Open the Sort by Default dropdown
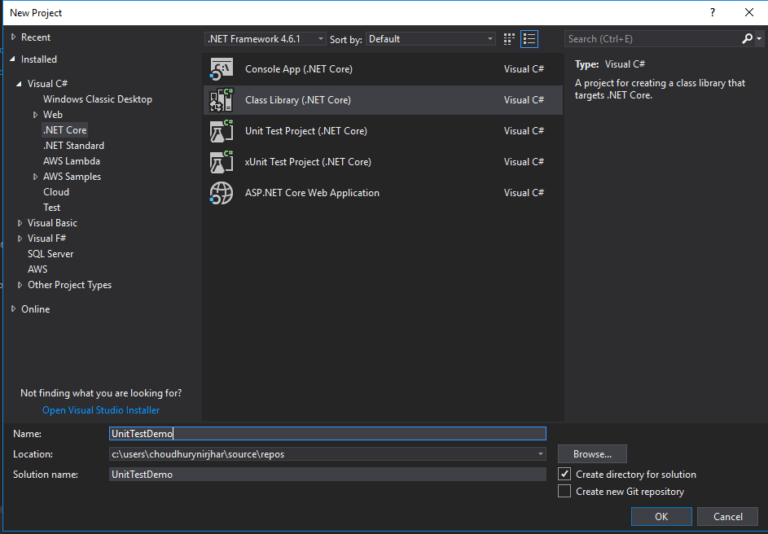The width and height of the screenshot is (768, 534). (431, 39)
